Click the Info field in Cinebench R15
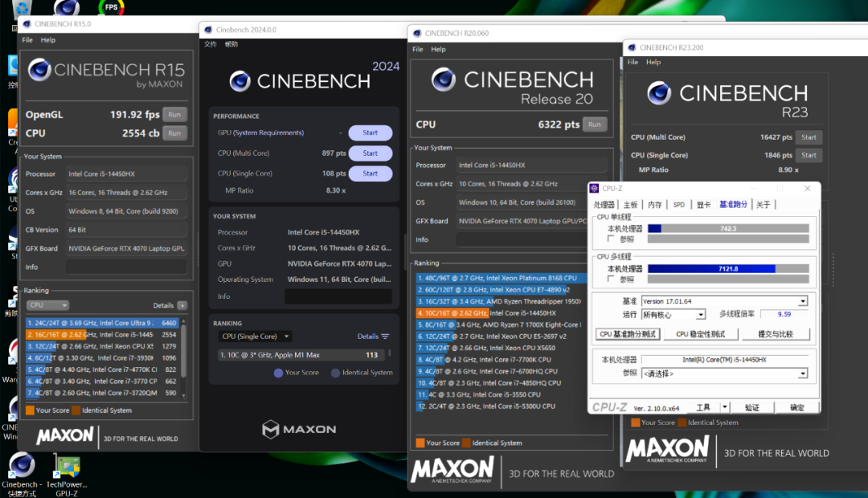The height and width of the screenshot is (498, 868). (x=126, y=267)
